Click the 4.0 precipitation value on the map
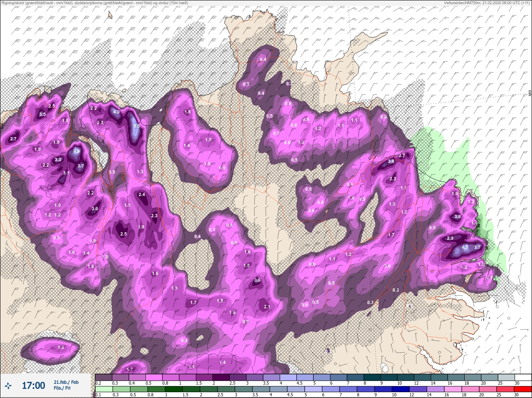Image resolution: width=532 pixels, height=398 pixels. click(116, 112)
